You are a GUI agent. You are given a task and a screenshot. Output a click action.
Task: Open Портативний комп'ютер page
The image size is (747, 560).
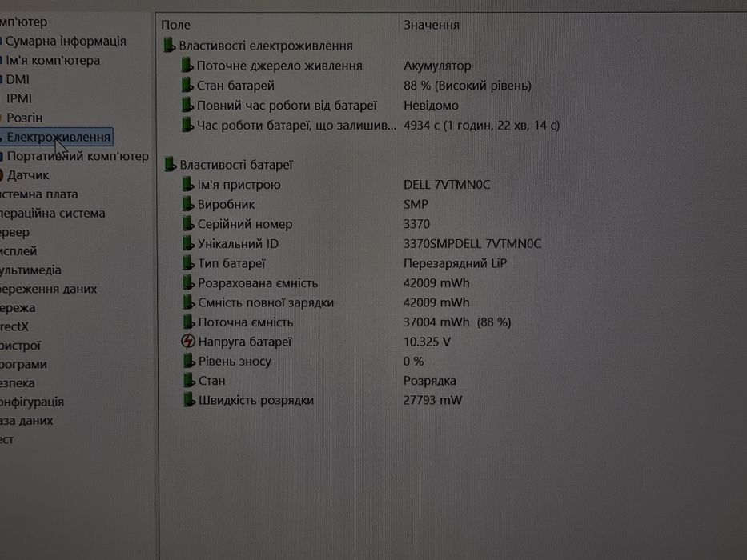click(x=78, y=156)
